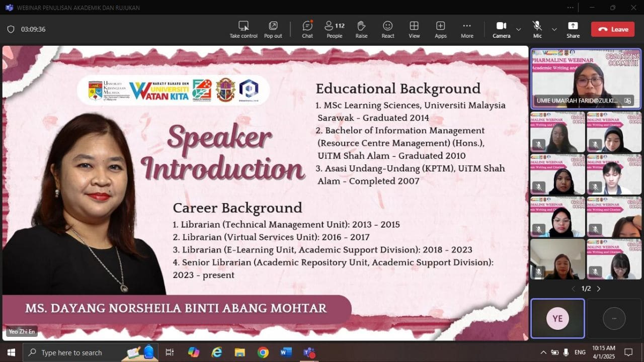The width and height of the screenshot is (644, 362).
Task: Open the React emoji options
Action: [x=387, y=29]
